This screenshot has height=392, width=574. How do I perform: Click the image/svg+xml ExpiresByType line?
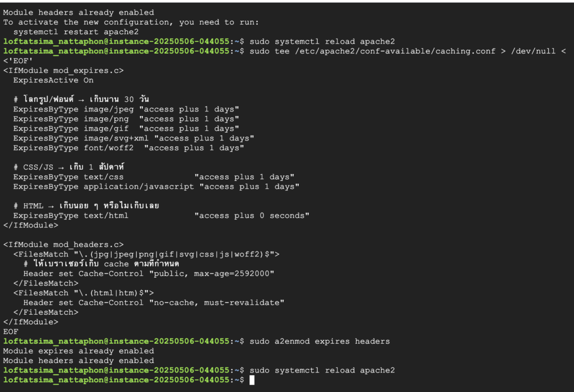133,138
